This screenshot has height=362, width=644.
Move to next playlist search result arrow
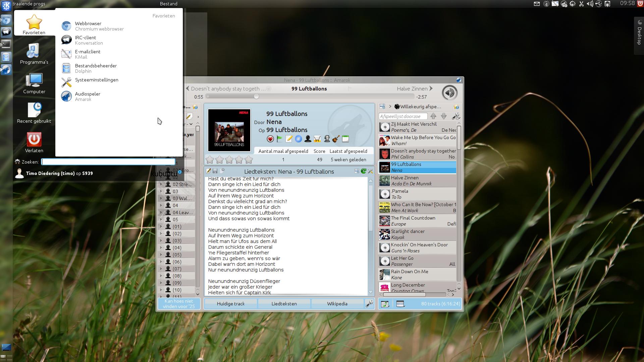(444, 116)
